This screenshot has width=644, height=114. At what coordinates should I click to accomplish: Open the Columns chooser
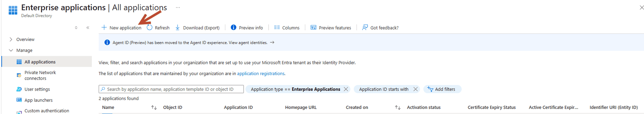[287, 28]
